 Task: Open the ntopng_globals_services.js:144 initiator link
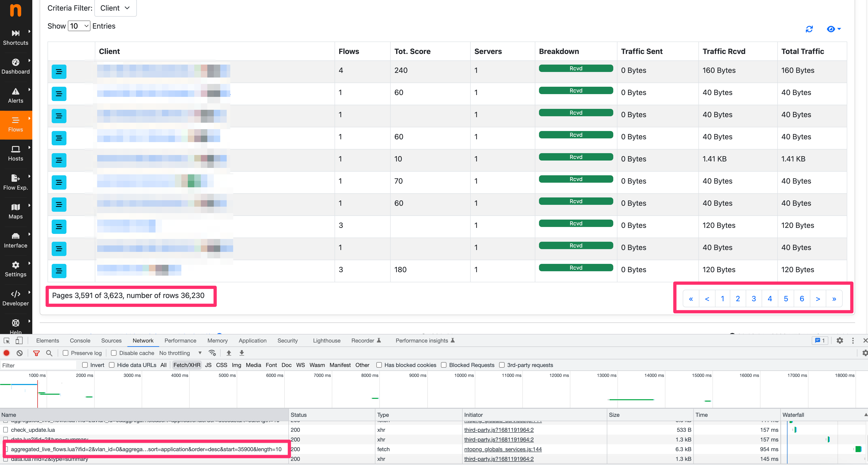pyautogui.click(x=503, y=449)
